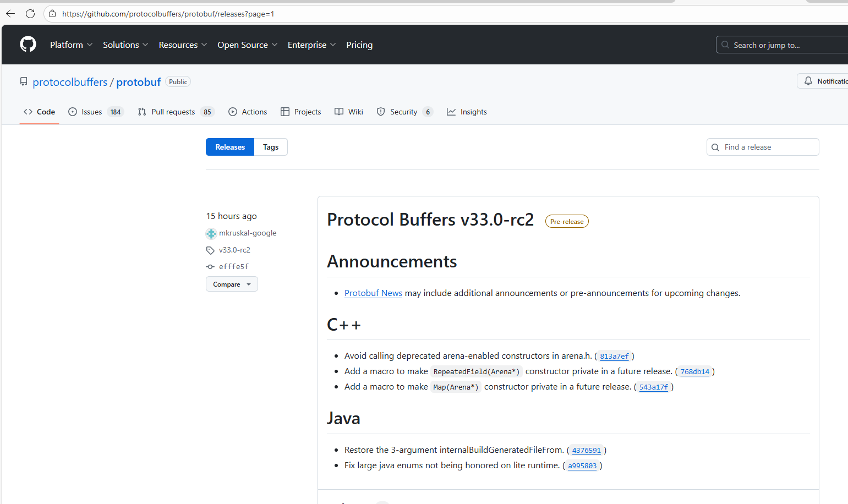
Task: Click the magnifier icon in Find a release
Action: (715, 147)
